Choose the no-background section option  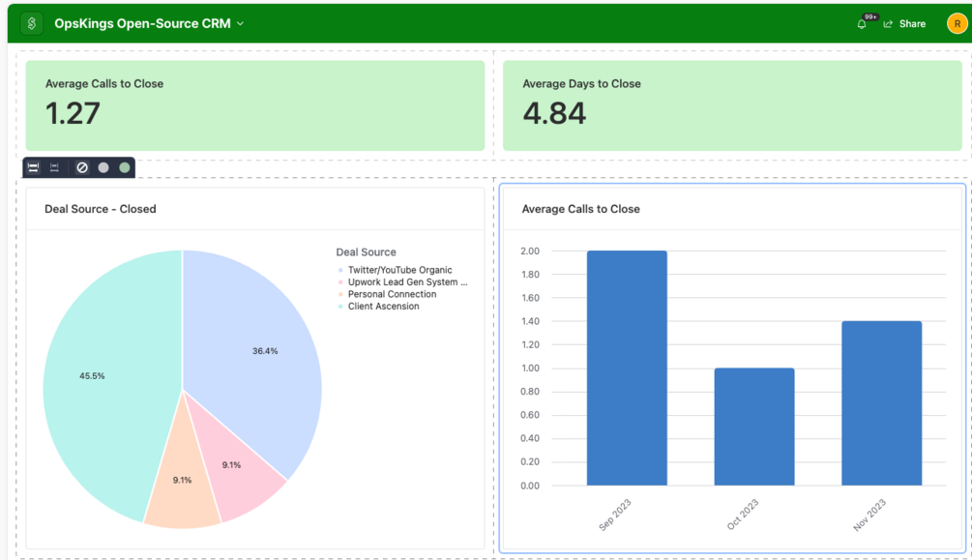(x=82, y=167)
